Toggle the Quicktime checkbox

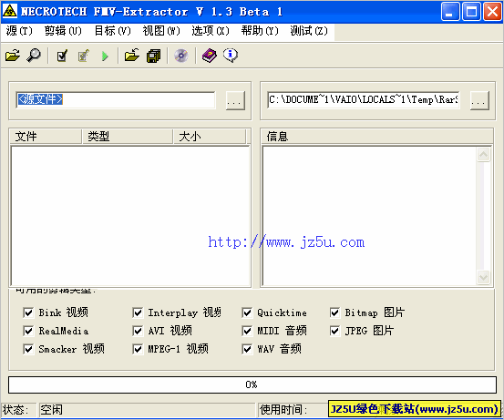[x=247, y=312]
